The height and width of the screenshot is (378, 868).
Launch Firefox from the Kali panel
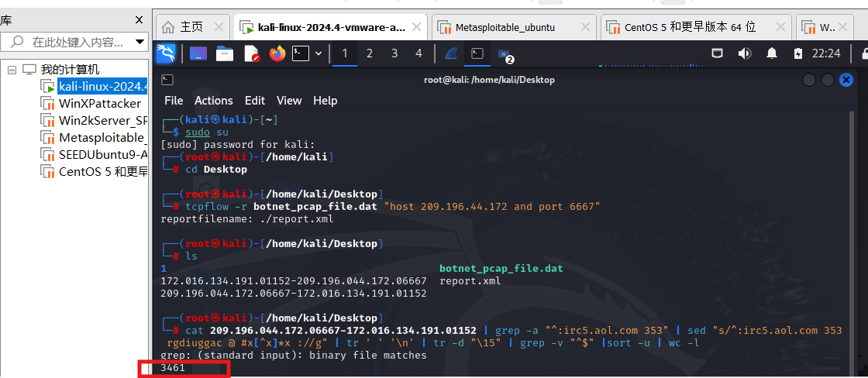click(277, 53)
